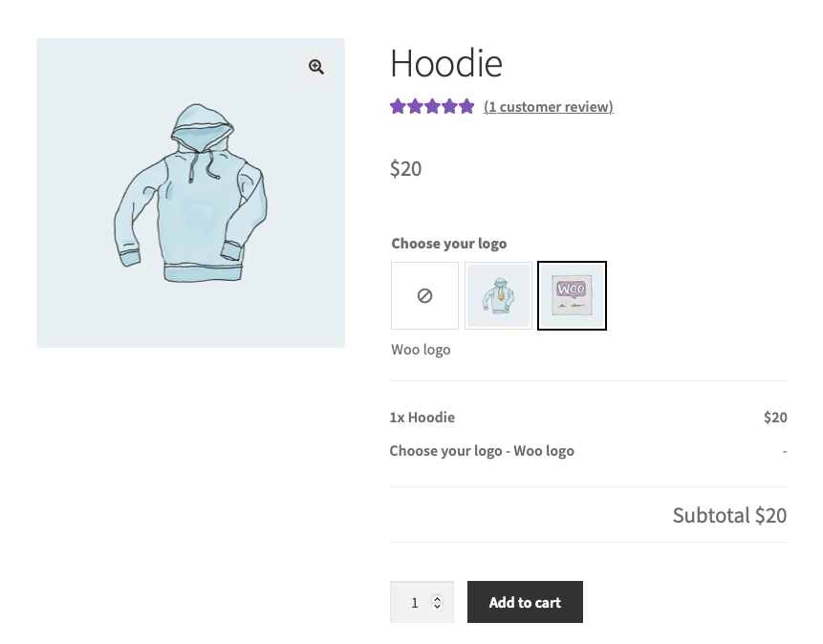Increase quantity with the stepper up arrow

(x=438, y=598)
